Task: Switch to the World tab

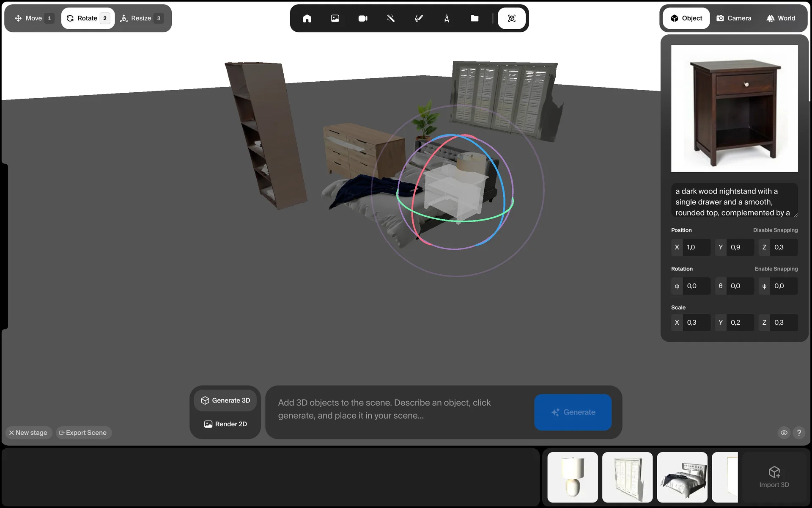Action: pos(781,18)
